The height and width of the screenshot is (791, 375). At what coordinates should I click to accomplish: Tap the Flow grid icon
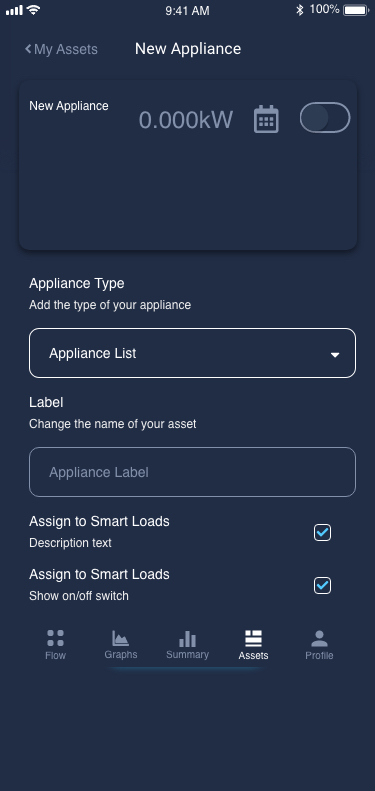pos(56,638)
